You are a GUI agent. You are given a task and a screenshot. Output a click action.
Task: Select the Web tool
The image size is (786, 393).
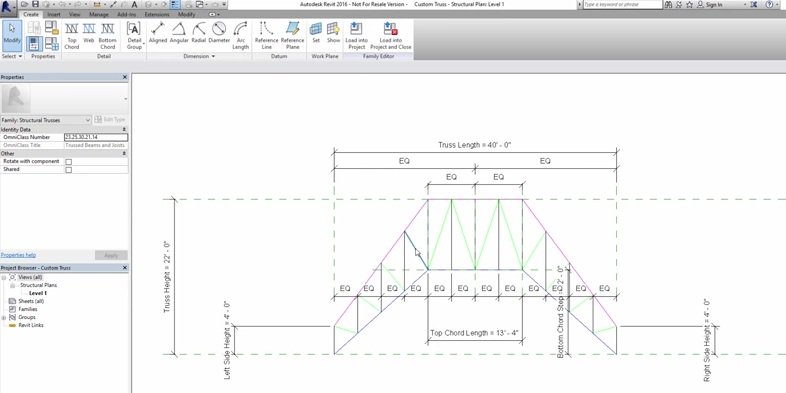point(89,33)
